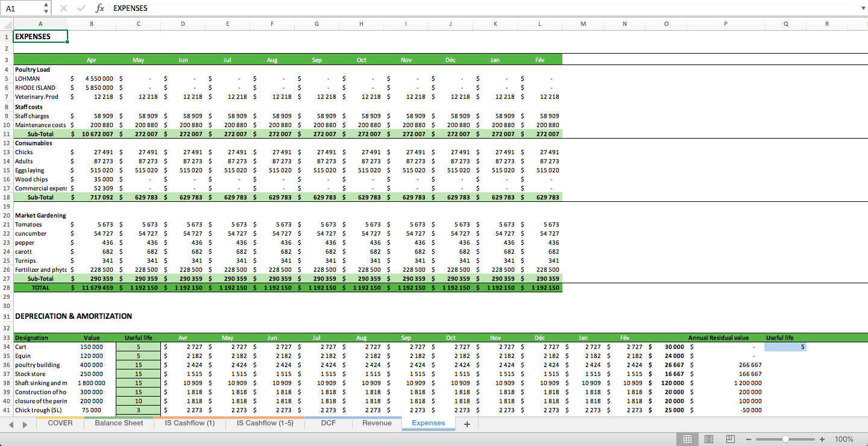Open the Revenue sheet tab

point(377,423)
